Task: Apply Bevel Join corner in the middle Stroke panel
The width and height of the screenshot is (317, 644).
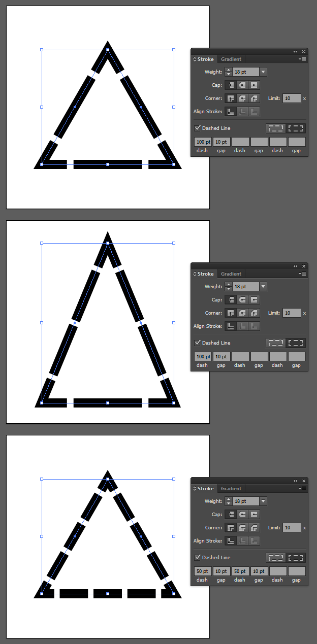Action: [254, 313]
